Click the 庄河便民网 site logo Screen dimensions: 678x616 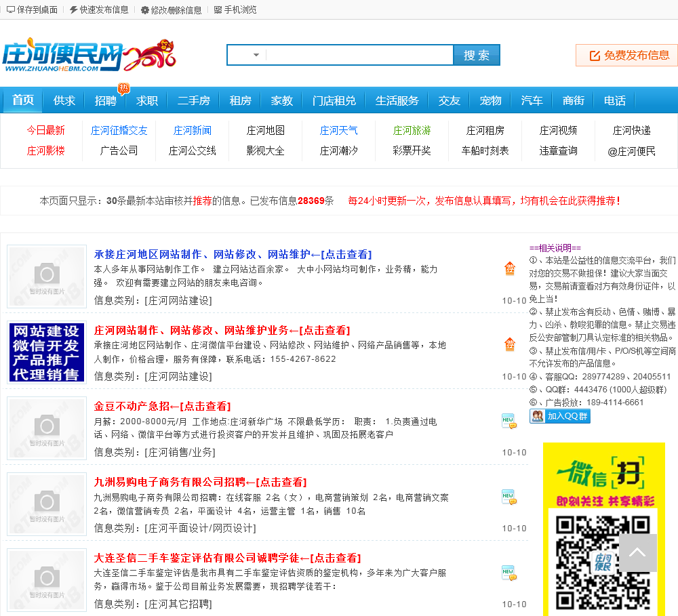coord(89,56)
